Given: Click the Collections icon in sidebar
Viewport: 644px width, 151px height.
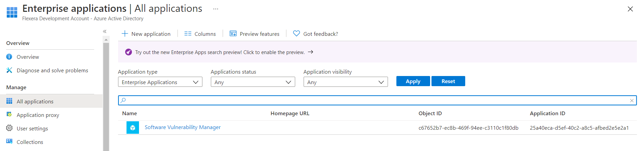Looking at the screenshot, I should click(9, 142).
